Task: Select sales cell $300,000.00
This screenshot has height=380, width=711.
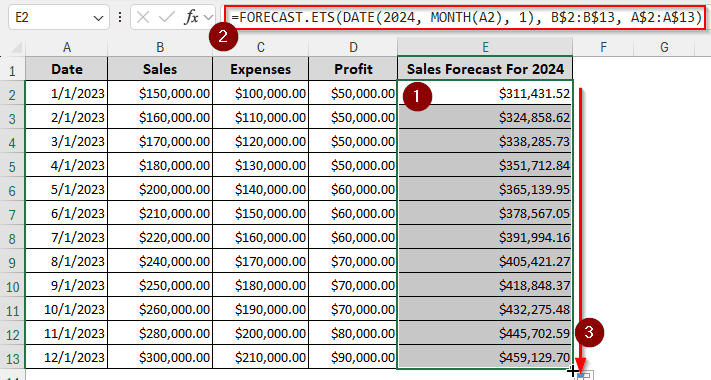Action: coord(160,358)
